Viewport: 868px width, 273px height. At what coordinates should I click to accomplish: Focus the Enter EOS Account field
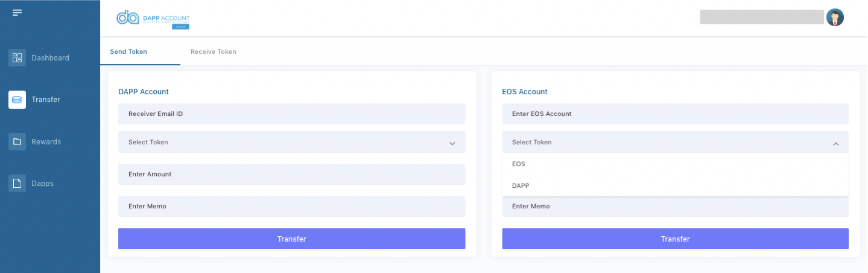tap(675, 114)
